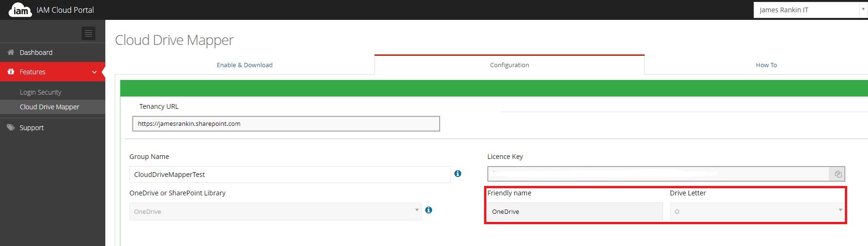Click the iam cloud logo
Screen dimensions: 868x246
pos(20,10)
